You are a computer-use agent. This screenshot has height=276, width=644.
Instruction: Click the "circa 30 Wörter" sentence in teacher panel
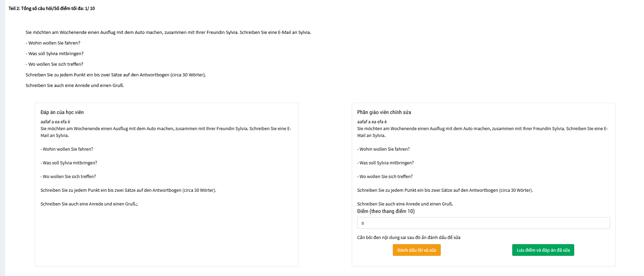(445, 190)
